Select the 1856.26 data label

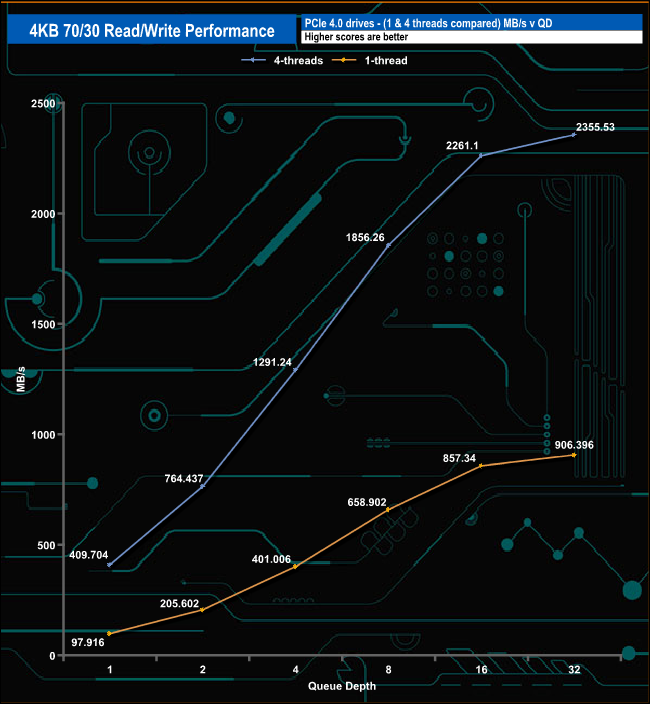coord(365,237)
